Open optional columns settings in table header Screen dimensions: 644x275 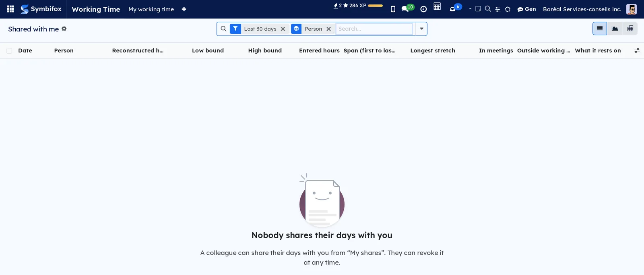tap(637, 50)
